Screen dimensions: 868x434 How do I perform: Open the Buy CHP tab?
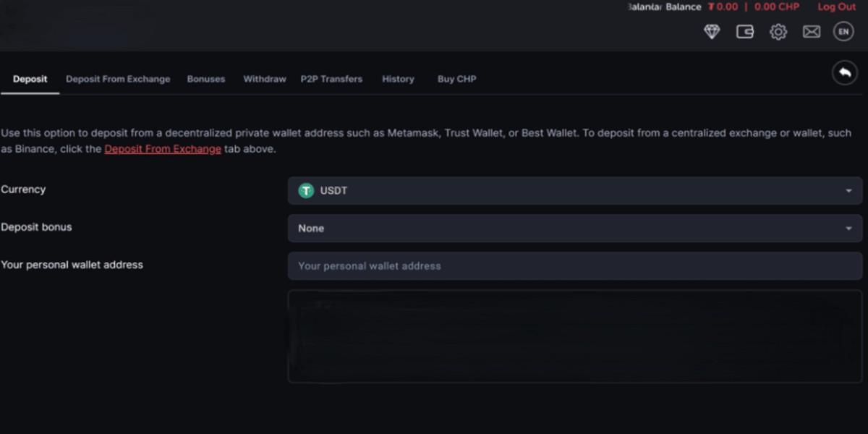(x=456, y=79)
